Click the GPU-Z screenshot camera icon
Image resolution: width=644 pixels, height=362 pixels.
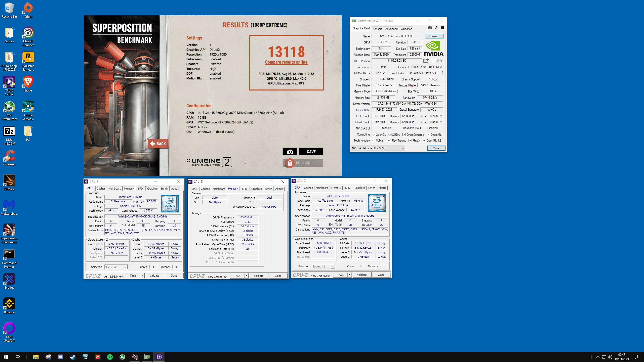tap(430, 28)
